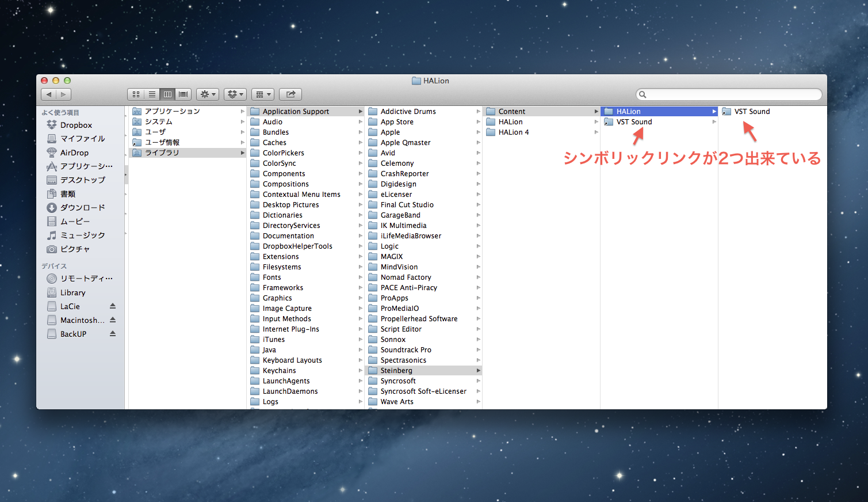Select the Internet Plug-Ins folder
Screen dimensions: 868x502
(305, 329)
